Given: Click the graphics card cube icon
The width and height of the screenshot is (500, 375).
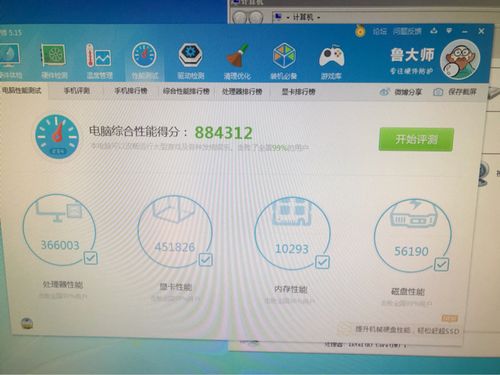Looking at the screenshot, I should click(x=174, y=209).
